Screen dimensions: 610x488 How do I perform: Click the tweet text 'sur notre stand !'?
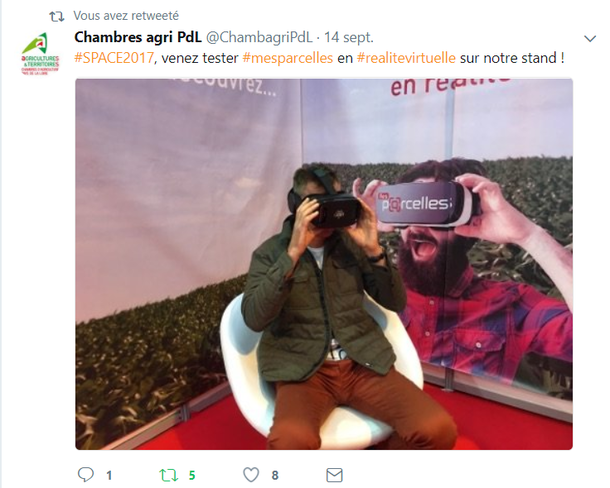click(x=512, y=58)
